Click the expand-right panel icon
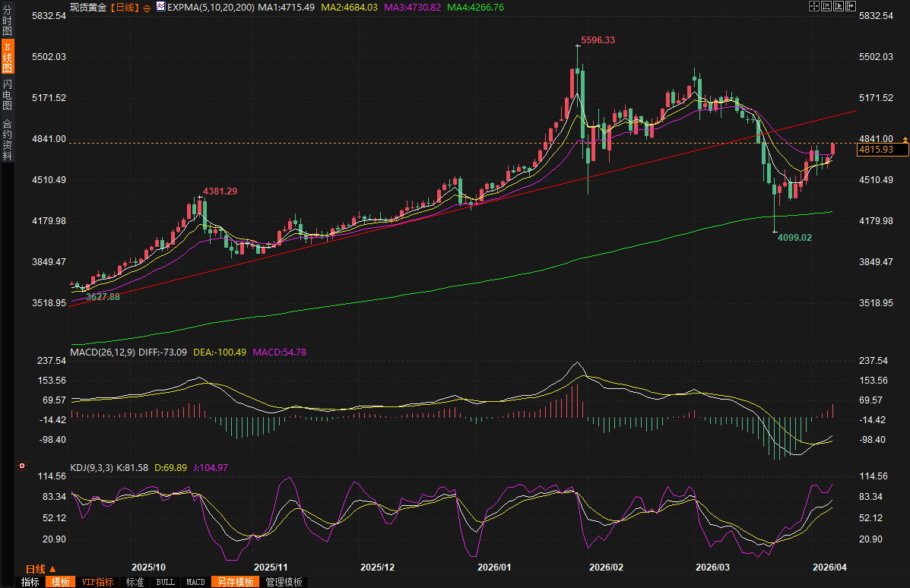 (849, 6)
